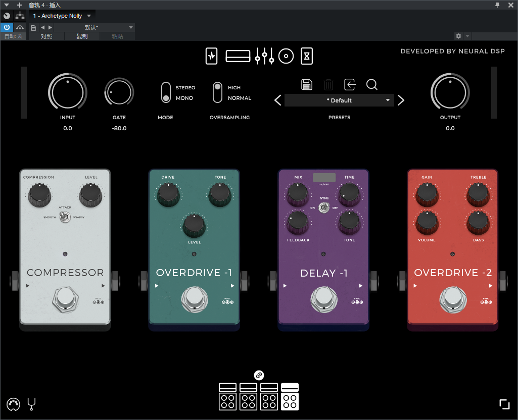Select the third amp stack at bottom
The height and width of the screenshot is (420, 518).
pyautogui.click(x=269, y=397)
